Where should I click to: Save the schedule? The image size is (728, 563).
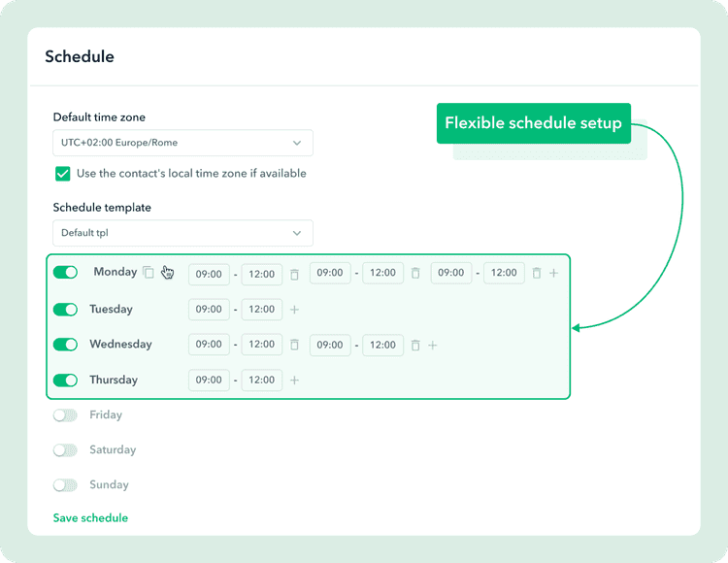click(x=90, y=518)
